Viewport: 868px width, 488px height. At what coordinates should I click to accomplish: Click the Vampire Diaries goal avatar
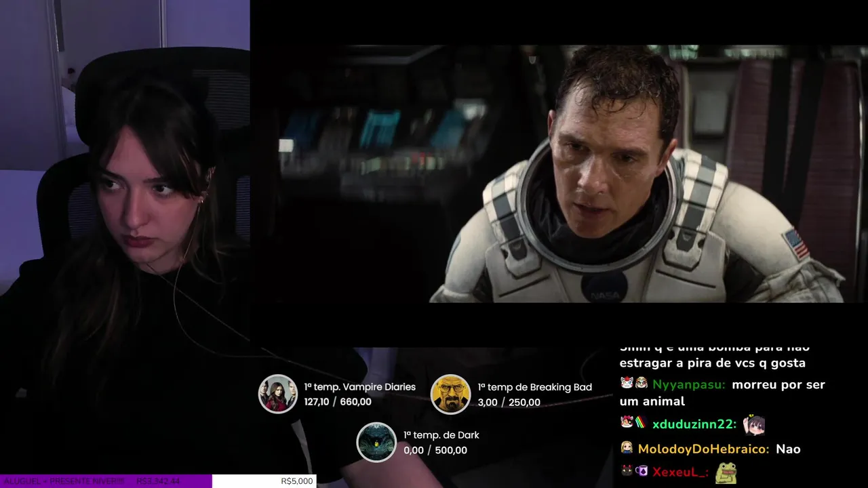coord(278,394)
